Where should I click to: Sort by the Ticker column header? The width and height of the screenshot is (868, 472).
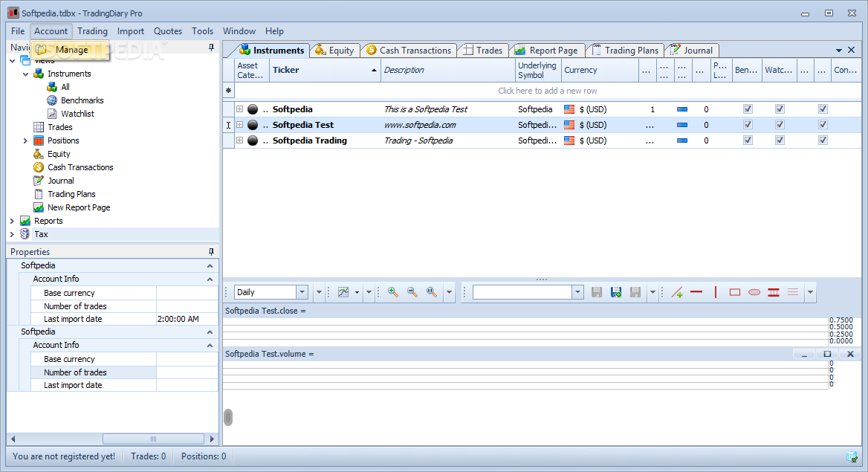(325, 70)
